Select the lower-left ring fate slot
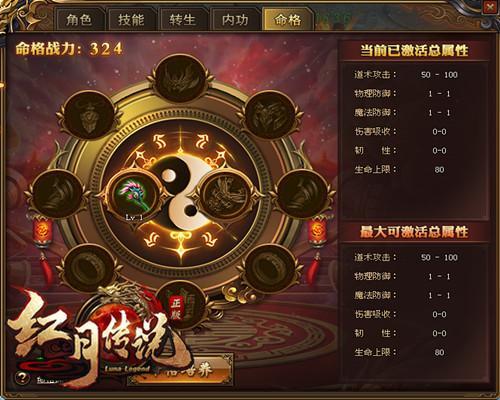 tap(89, 268)
